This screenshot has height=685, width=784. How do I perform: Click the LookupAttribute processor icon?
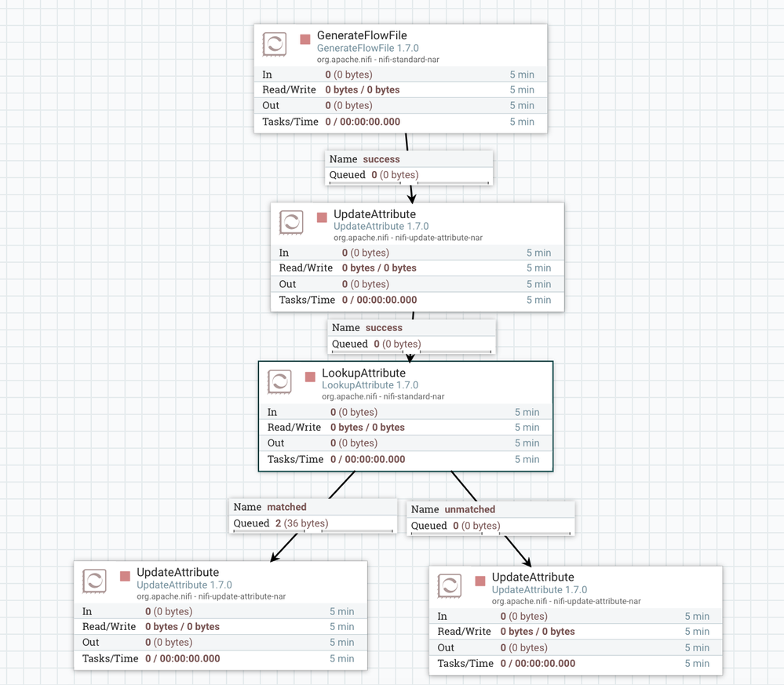click(279, 382)
